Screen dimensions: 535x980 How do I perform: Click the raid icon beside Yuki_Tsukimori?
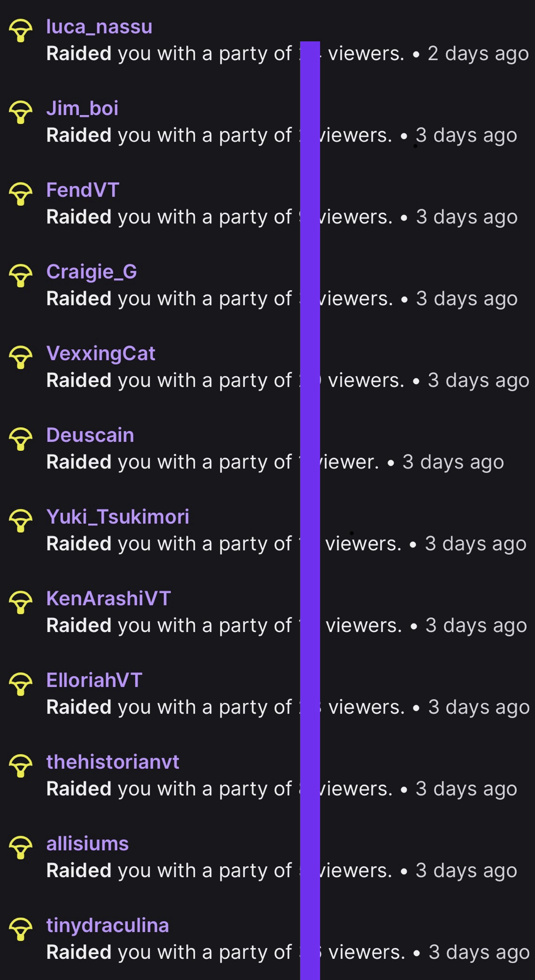coord(21,521)
